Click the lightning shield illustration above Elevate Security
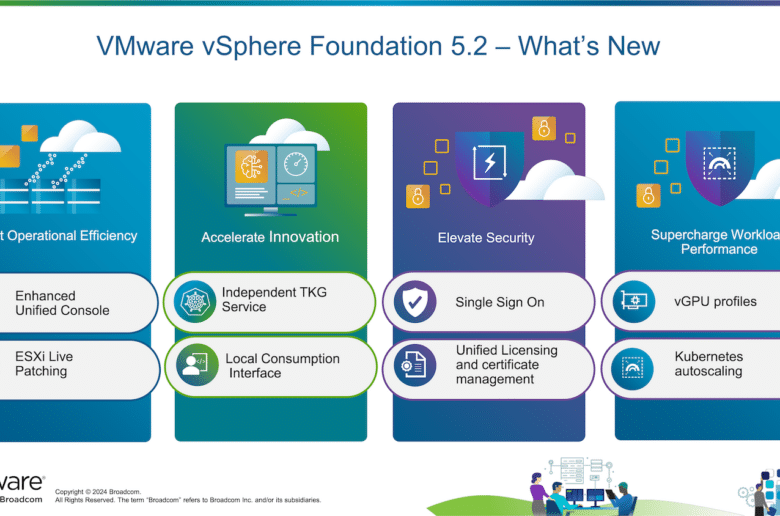This screenshot has height=516, width=780. [489, 168]
